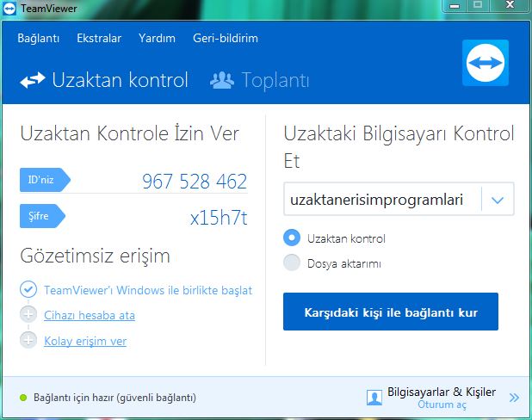
Task: Expand the Bilgisayarlar & Kişiler double chevron
Action: (x=514, y=398)
